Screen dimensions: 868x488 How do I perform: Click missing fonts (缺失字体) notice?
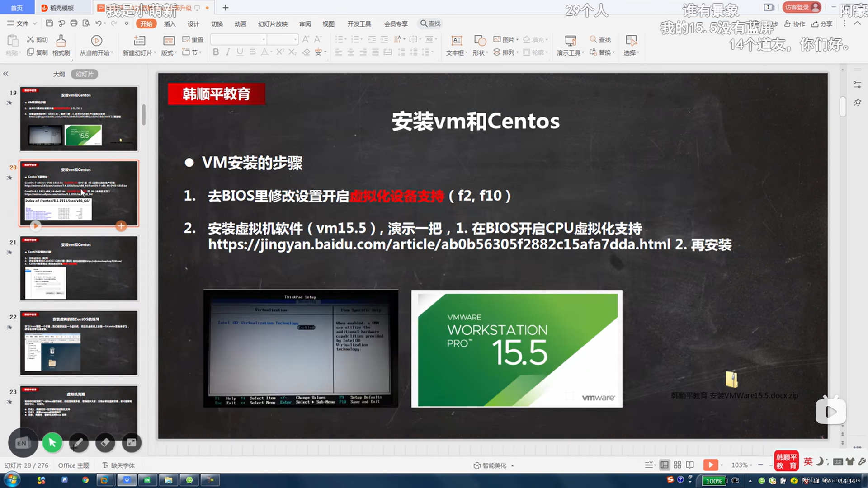[118, 465]
